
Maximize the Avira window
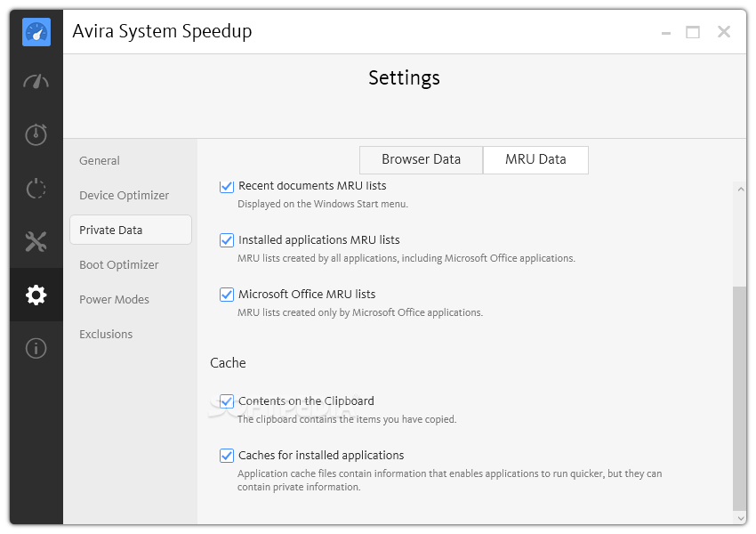coord(693,32)
